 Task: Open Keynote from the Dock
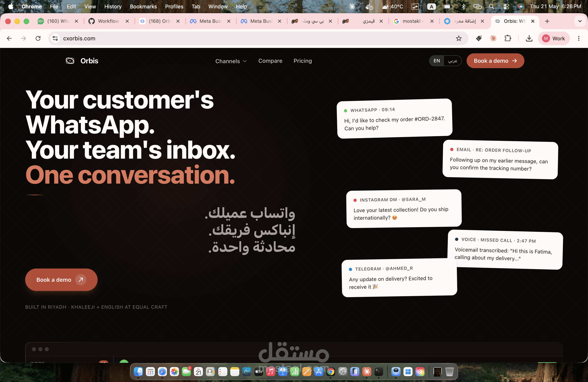(283, 371)
